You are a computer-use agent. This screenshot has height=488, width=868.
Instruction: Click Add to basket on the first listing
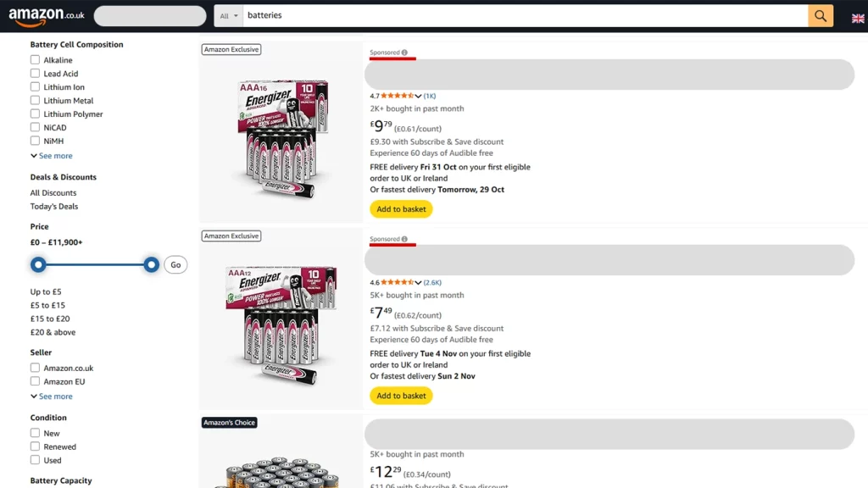click(x=400, y=208)
